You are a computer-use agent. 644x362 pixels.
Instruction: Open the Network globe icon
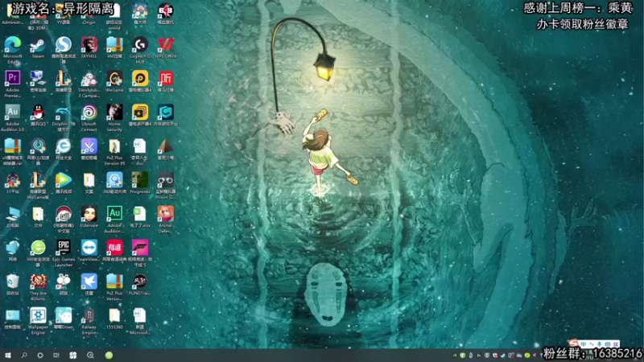pyautogui.click(x=13, y=248)
